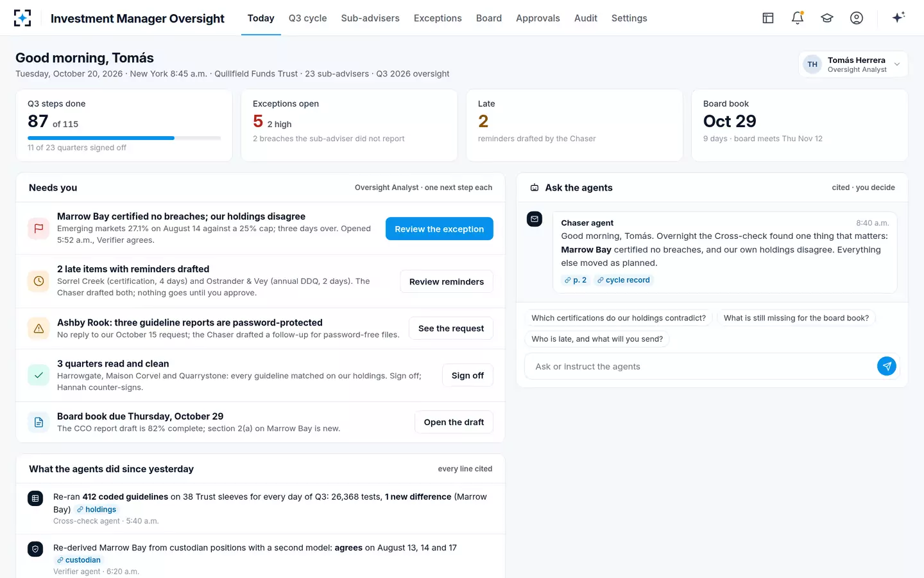Expand the Tomás Herrera profile dropdown
The image size is (924, 578).
(853, 64)
